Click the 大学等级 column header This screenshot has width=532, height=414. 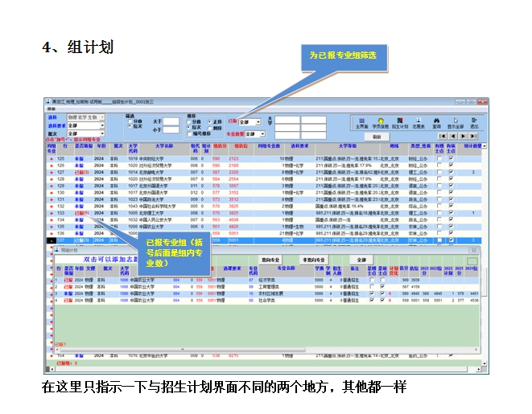coord(348,149)
